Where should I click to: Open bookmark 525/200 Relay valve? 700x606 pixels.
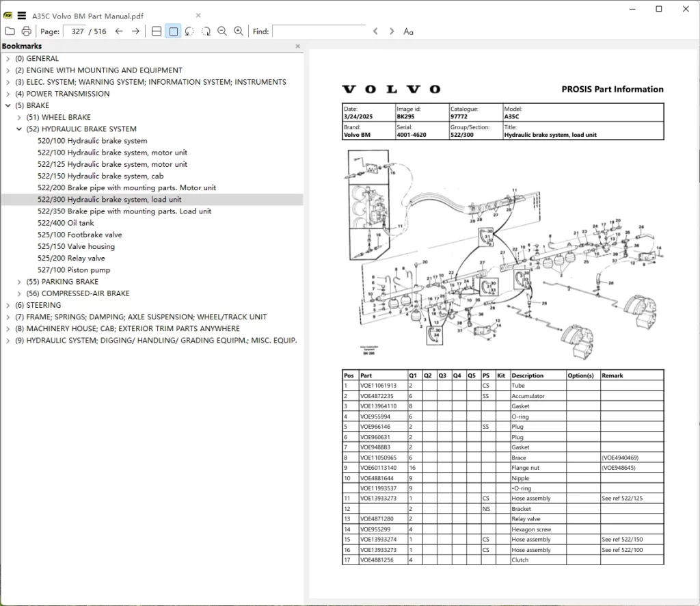coord(71,258)
